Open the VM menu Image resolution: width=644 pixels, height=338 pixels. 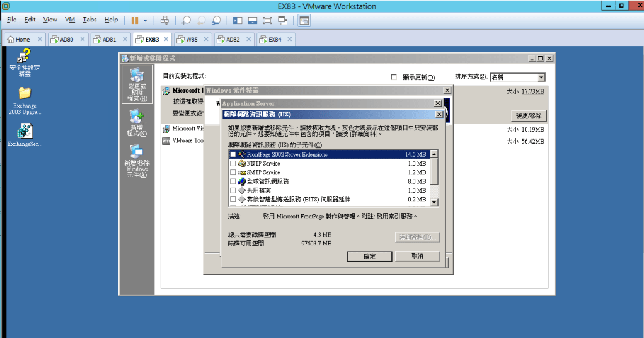[70, 20]
